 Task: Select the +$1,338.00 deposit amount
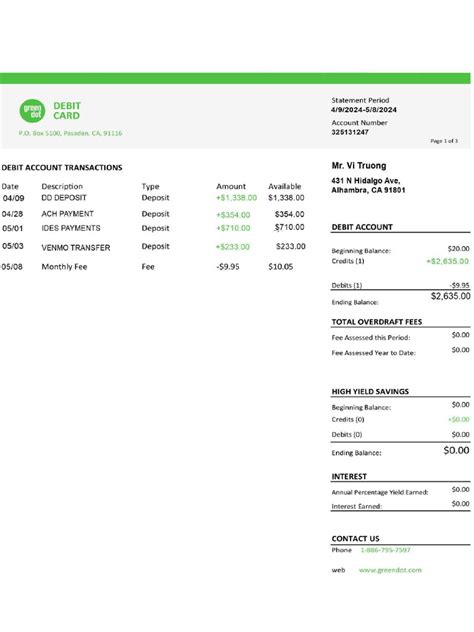click(237, 198)
